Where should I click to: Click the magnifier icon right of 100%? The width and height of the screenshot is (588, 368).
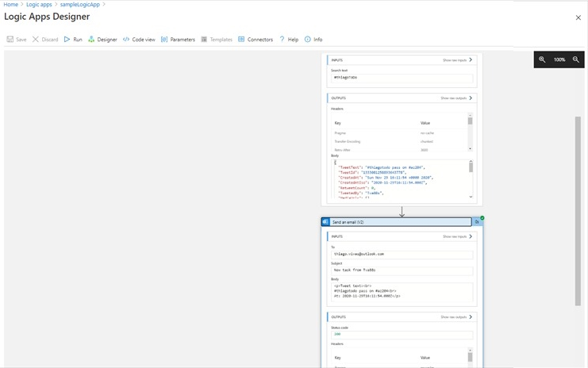click(x=576, y=59)
